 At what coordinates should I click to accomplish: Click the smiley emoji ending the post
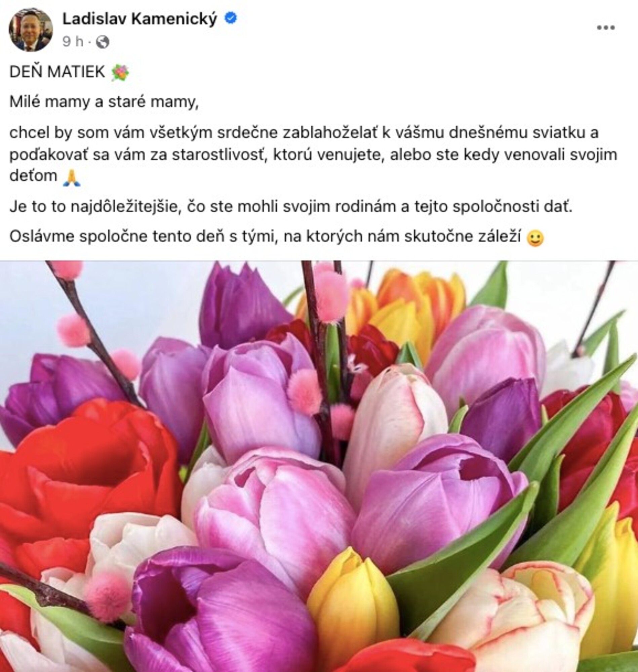pyautogui.click(x=535, y=238)
